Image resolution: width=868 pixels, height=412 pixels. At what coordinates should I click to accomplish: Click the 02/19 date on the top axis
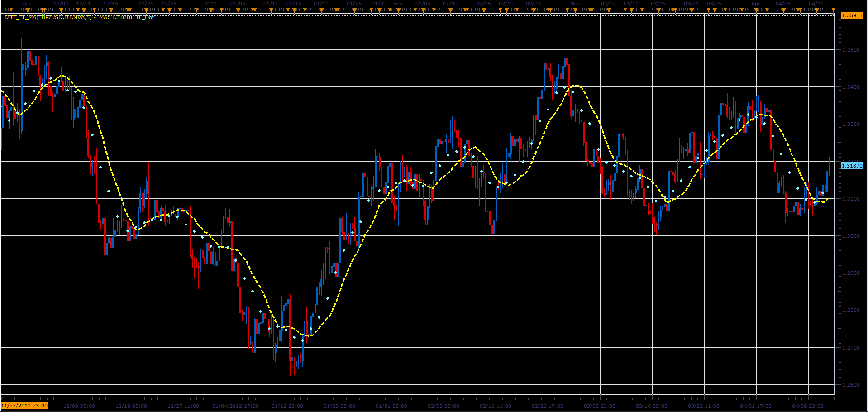pyautogui.click(x=506, y=4)
